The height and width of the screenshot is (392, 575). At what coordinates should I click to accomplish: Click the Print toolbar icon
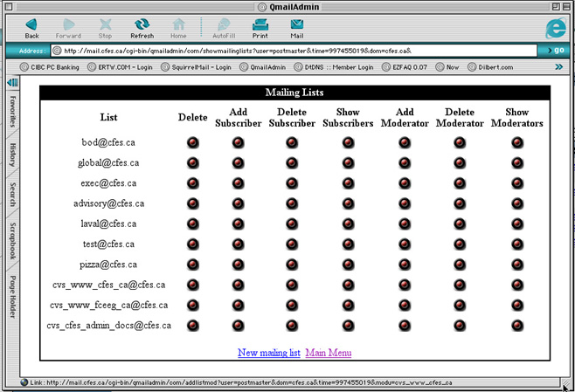coord(260,28)
